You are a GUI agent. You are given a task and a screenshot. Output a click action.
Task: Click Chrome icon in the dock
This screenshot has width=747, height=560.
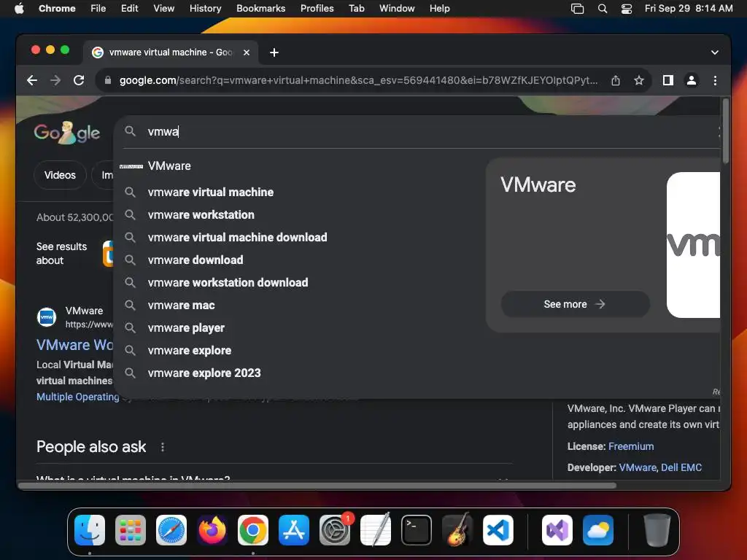253,530
